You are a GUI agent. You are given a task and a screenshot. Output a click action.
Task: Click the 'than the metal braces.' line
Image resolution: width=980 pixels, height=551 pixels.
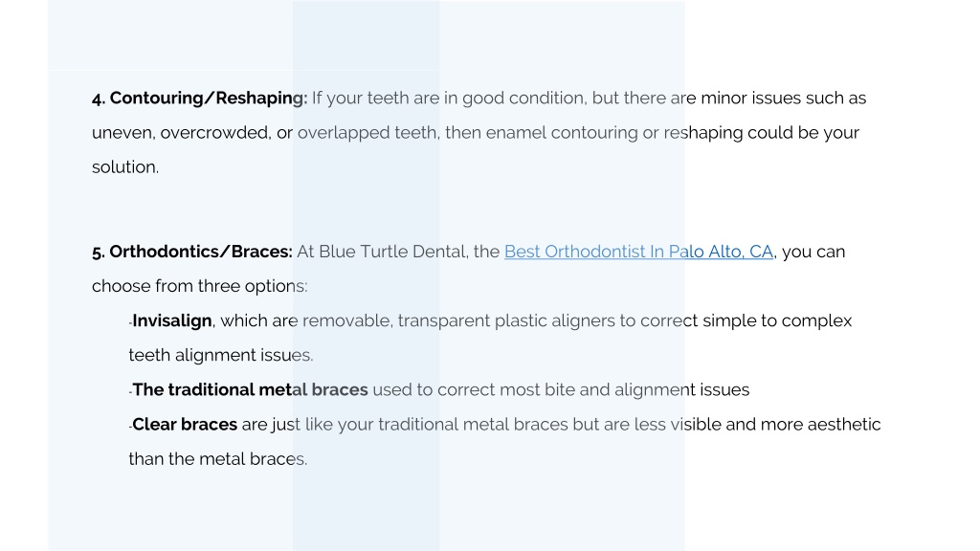click(218, 459)
